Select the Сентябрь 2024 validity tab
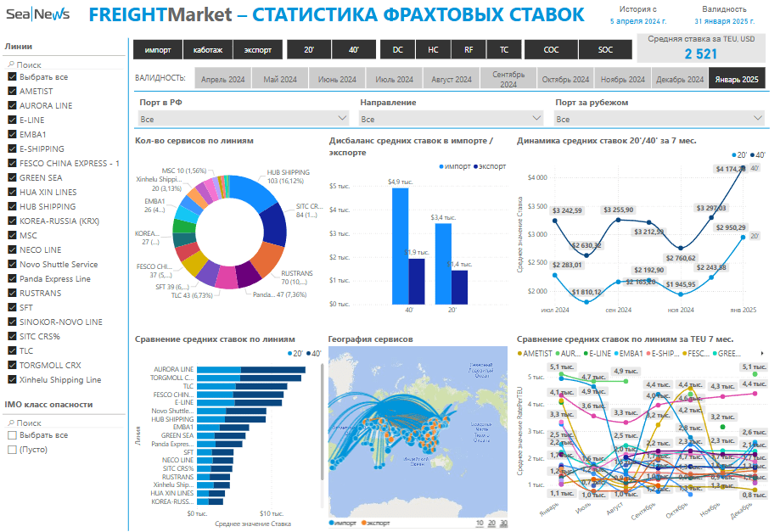Viewport: 780px width, 532px height. pos(508,79)
